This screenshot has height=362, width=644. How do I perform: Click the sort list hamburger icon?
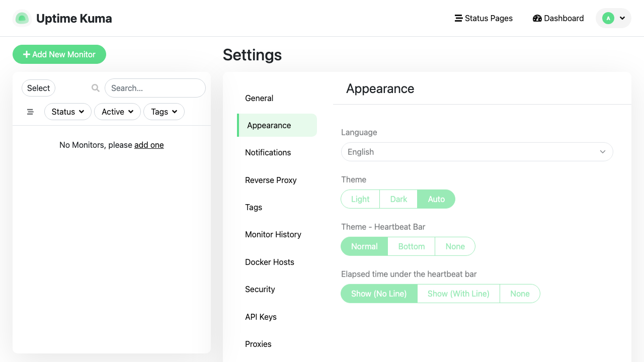click(30, 112)
